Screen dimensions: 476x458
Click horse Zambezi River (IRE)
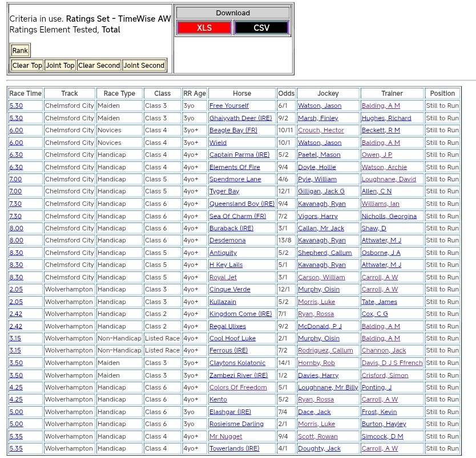238,375
